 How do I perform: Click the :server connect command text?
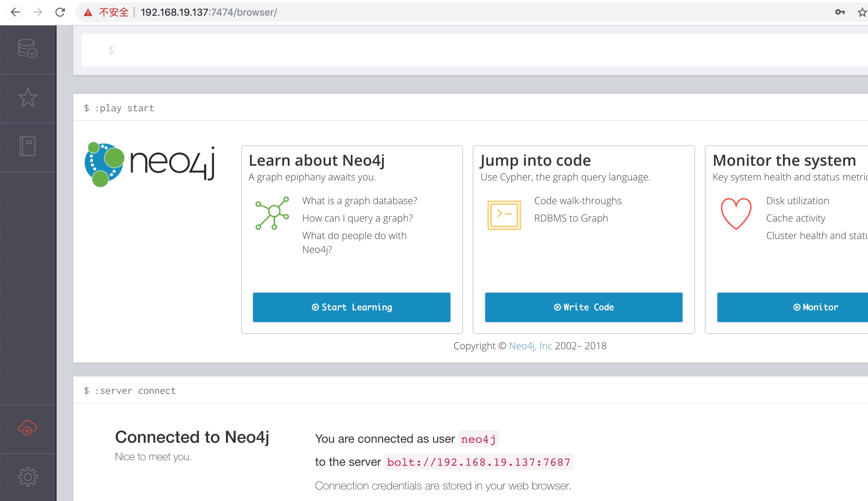pos(135,391)
